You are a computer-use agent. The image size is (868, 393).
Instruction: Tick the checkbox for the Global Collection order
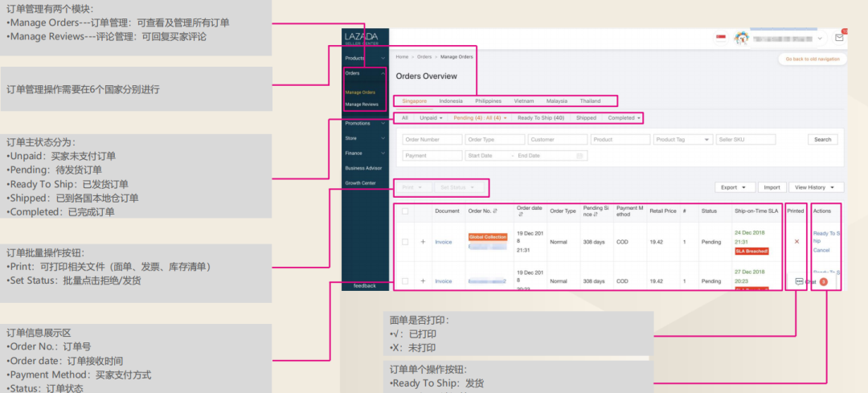(x=405, y=242)
